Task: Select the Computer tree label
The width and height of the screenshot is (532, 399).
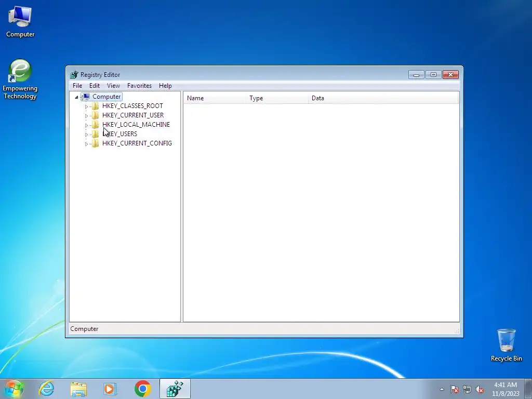Action: (x=107, y=97)
